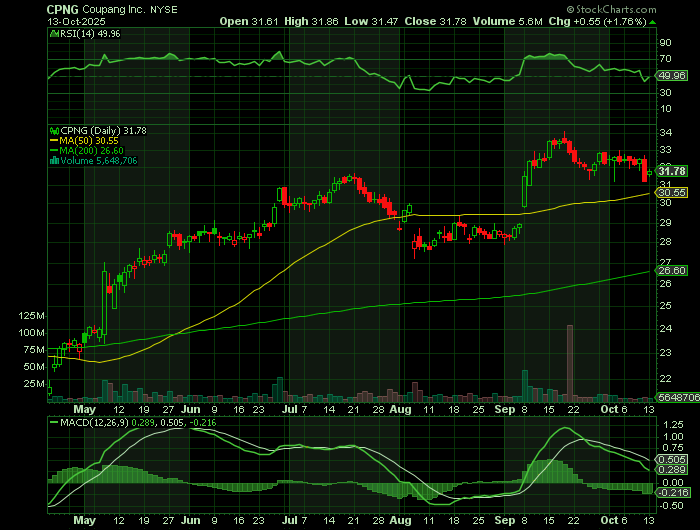
Task: Click the RSI(14) legend line icon
Action: [x=54, y=33]
